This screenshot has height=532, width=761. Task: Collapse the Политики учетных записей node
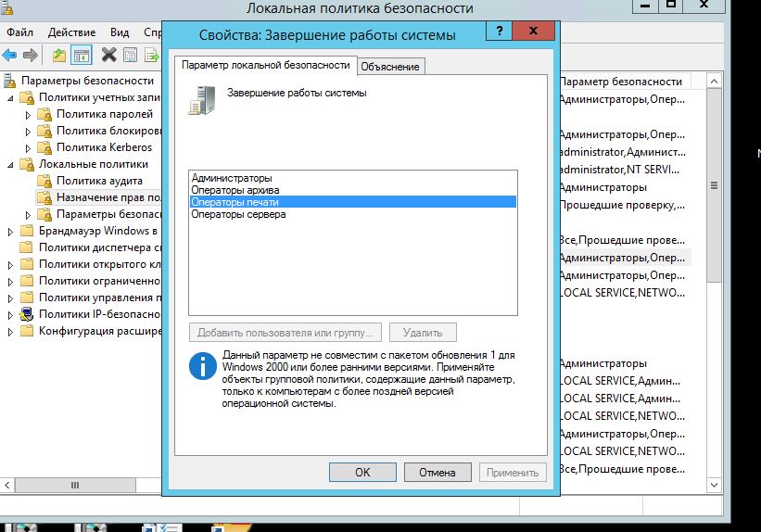pyautogui.click(x=10, y=97)
